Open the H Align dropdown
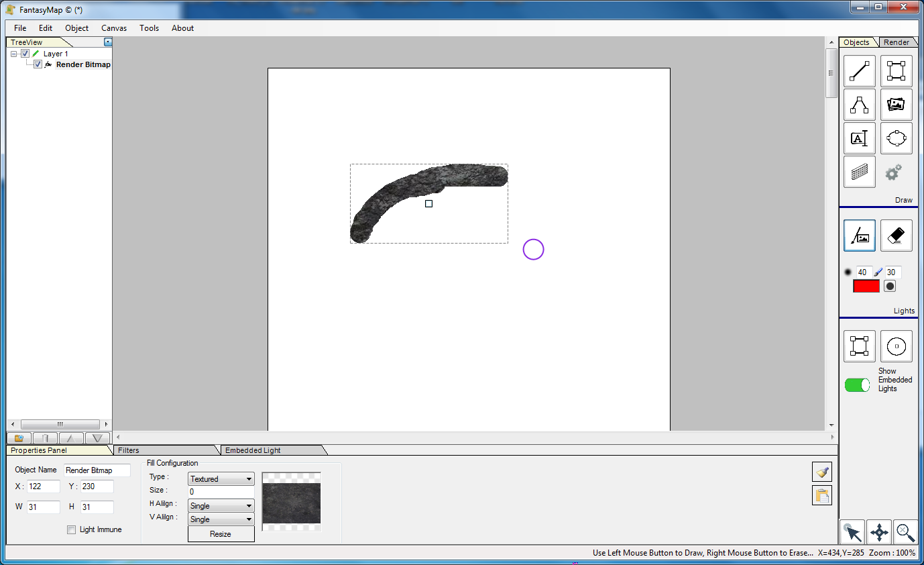This screenshot has height=565, width=924. click(221, 506)
